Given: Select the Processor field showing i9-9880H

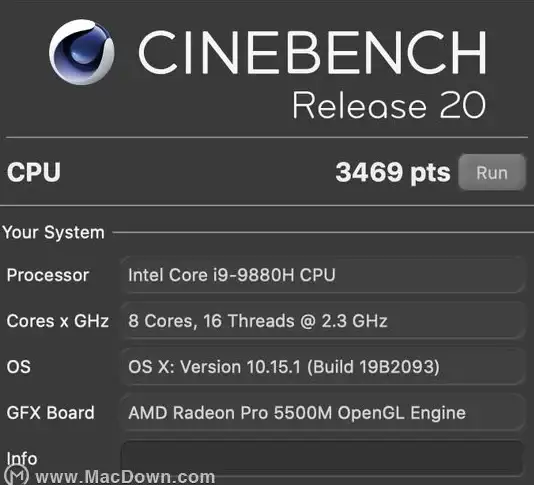Looking at the screenshot, I should pos(323,275).
